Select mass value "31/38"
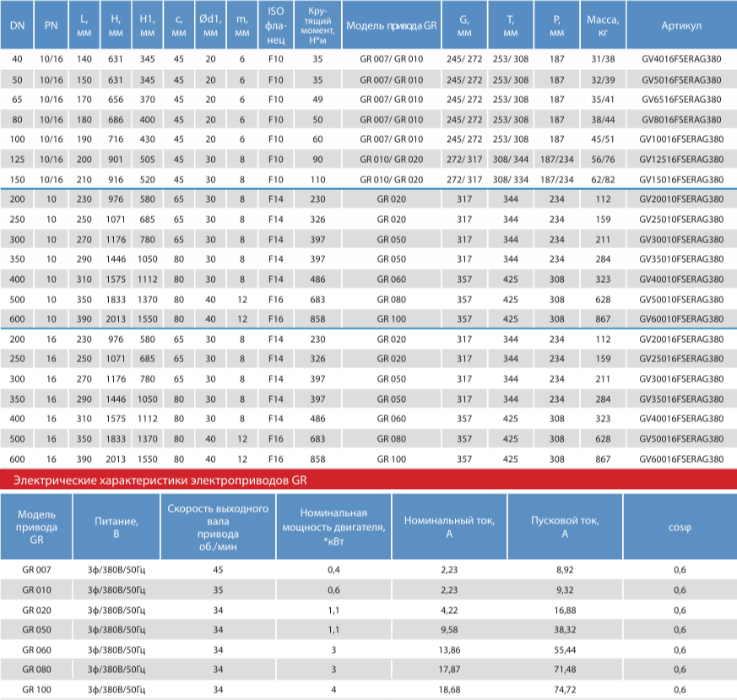The image size is (737, 700). click(x=603, y=59)
